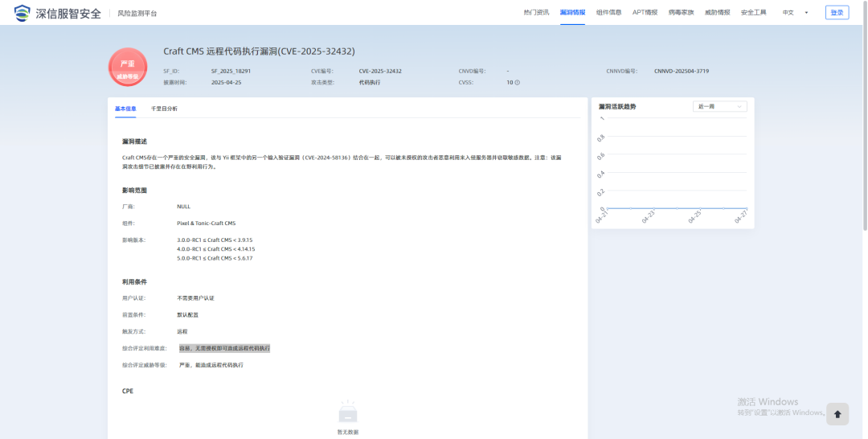Click the CNNVD number CNNVD-202504-3719
The width and height of the screenshot is (868, 439).
682,72
